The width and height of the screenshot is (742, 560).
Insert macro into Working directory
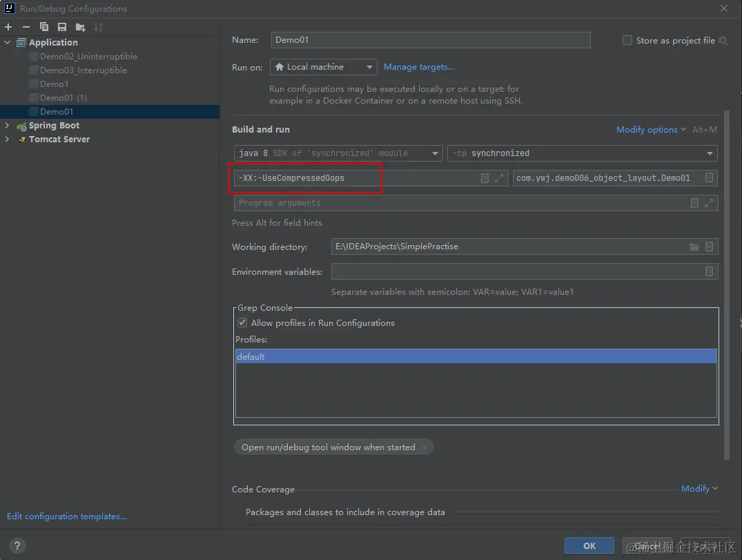coord(709,247)
